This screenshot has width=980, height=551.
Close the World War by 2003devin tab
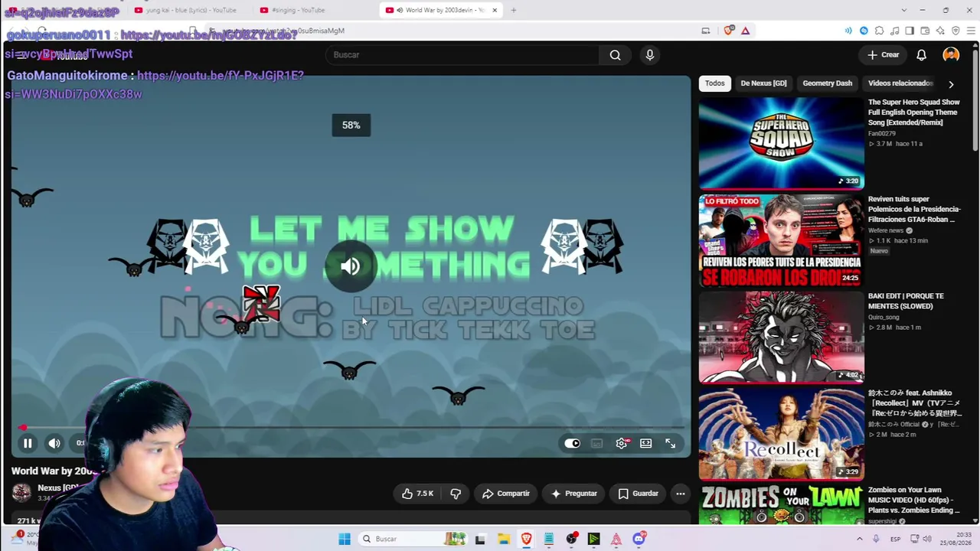point(495,10)
